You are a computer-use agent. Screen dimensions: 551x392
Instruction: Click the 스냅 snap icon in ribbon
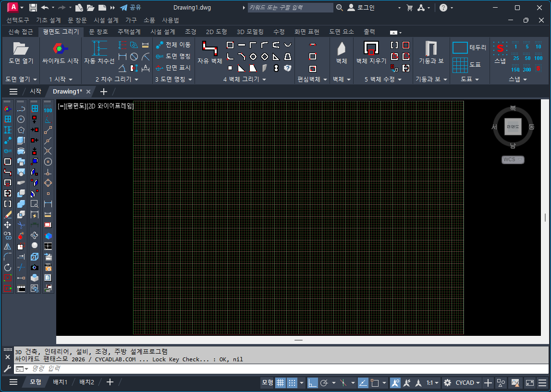tap(500, 48)
